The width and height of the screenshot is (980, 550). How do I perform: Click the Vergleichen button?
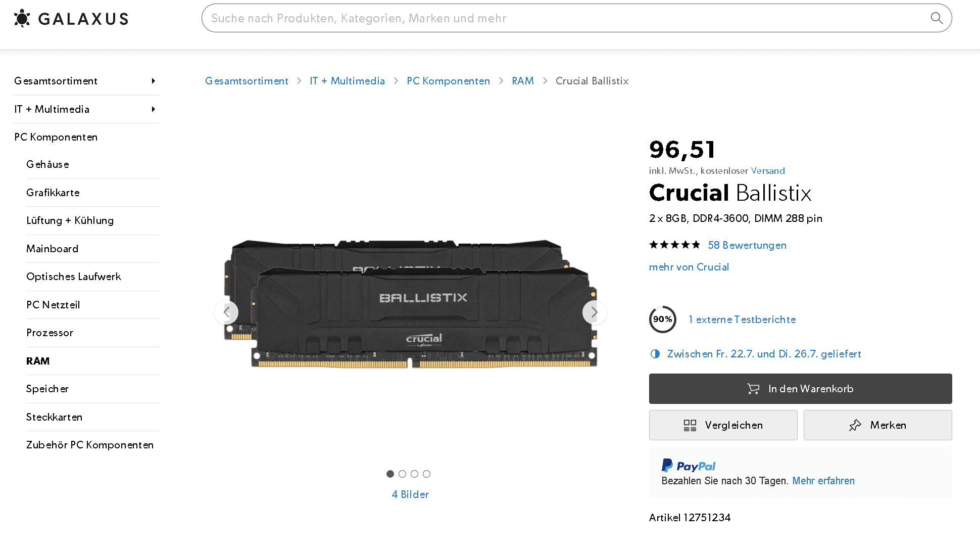click(723, 425)
